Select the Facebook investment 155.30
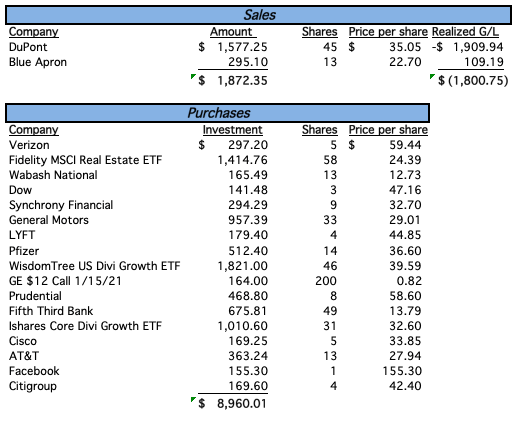The height and width of the screenshot is (432, 515). [x=248, y=371]
